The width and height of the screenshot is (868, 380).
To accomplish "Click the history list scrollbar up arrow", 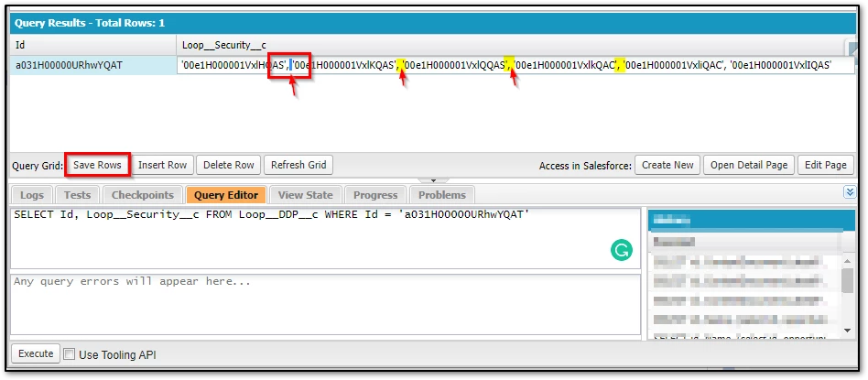I will (847, 261).
